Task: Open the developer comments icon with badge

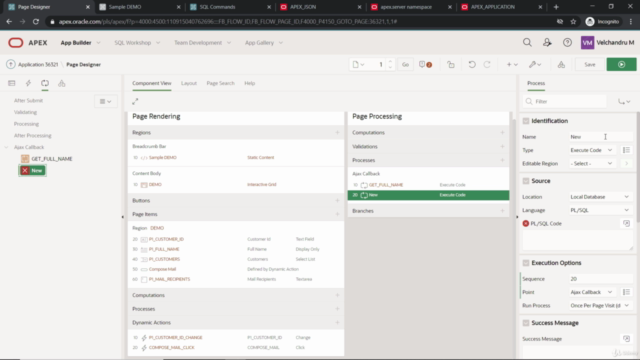Action: (425, 64)
